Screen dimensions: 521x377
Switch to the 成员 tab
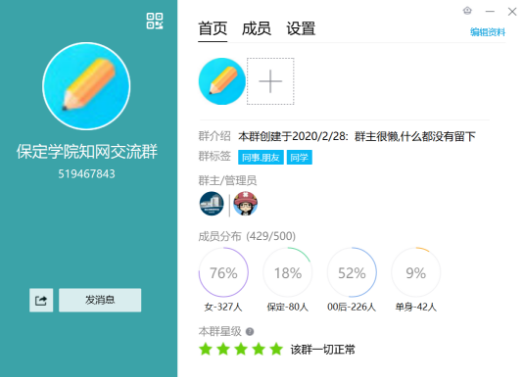coord(256,29)
